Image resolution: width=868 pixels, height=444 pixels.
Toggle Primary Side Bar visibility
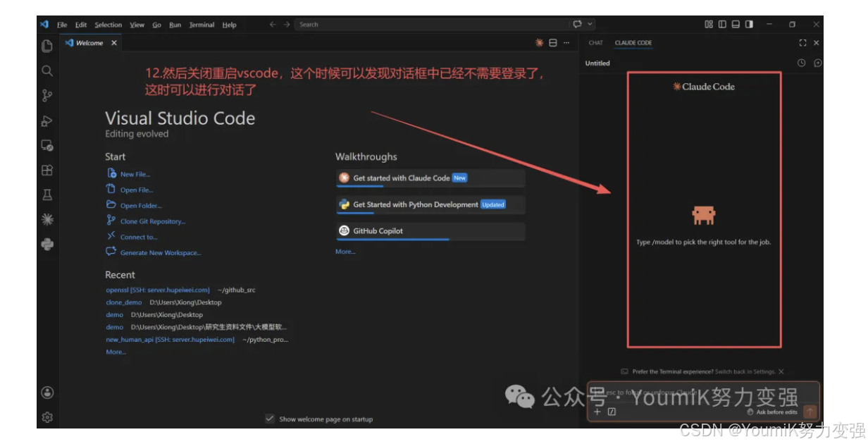coord(722,24)
